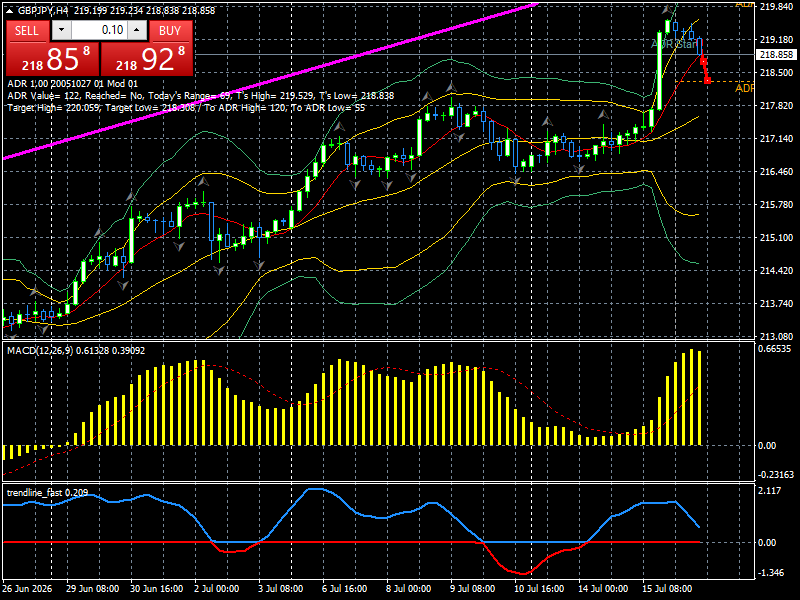The image size is (800, 600).
Task: Click the 218.85 sell price panel
Action: (x=52, y=59)
